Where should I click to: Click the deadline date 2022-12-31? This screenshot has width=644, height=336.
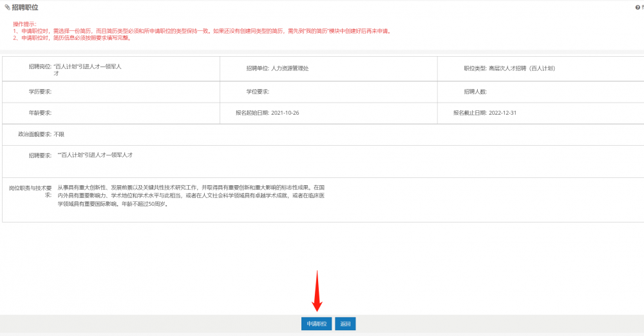pyautogui.click(x=502, y=113)
